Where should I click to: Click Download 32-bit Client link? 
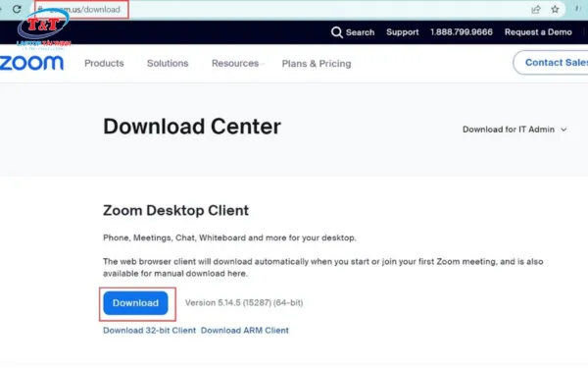coord(149,331)
